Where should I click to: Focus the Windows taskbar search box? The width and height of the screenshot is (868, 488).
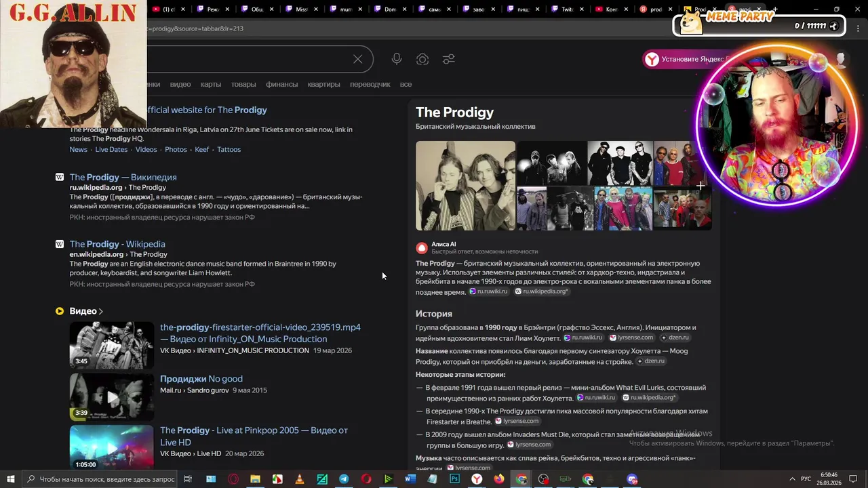(100, 479)
